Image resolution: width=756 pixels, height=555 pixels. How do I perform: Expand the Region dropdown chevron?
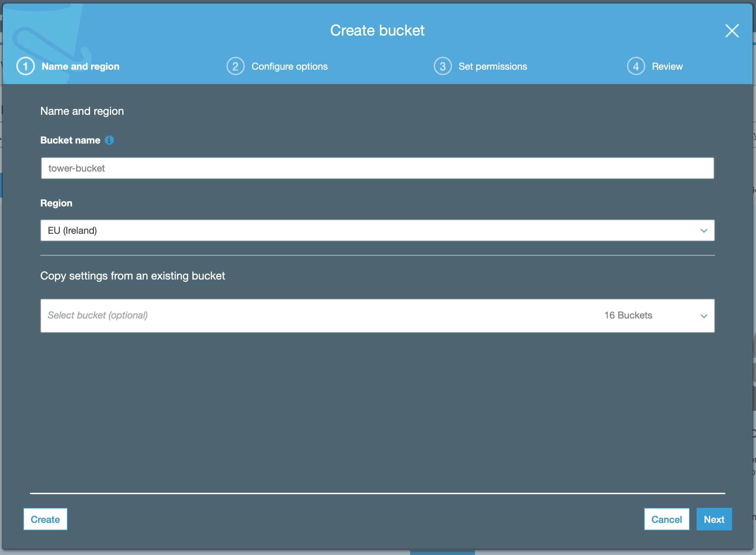[x=704, y=231]
